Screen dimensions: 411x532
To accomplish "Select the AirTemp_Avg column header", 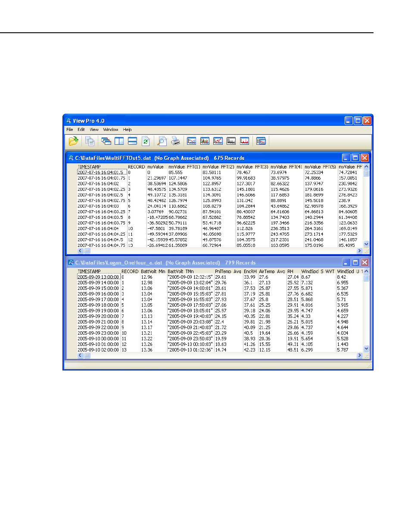I will (272, 271).
